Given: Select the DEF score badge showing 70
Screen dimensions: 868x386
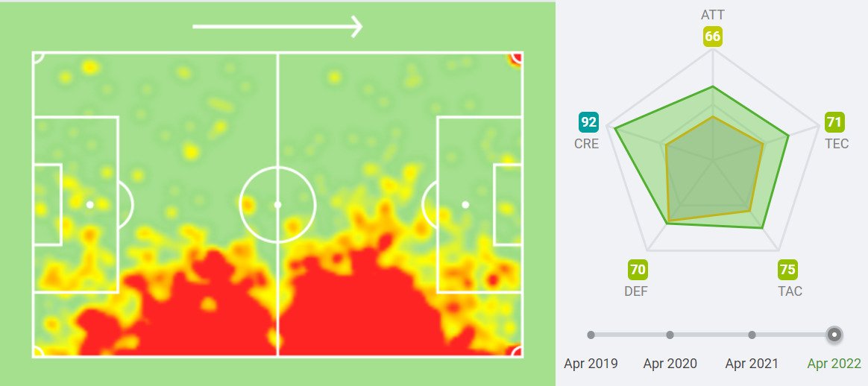Looking at the screenshot, I should (638, 270).
